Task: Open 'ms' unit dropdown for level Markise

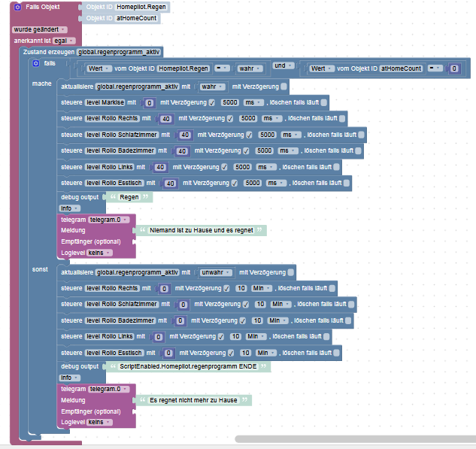Action: click(253, 102)
